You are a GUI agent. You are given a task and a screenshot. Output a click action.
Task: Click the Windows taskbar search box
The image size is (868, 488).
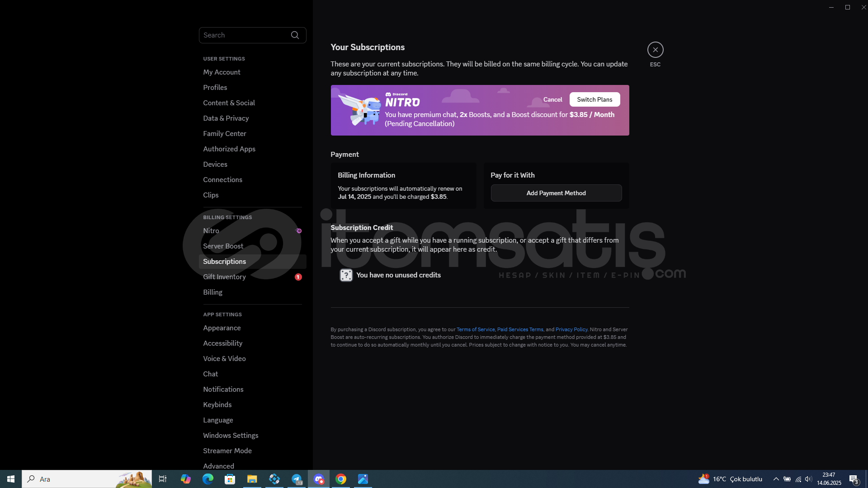[87, 479]
